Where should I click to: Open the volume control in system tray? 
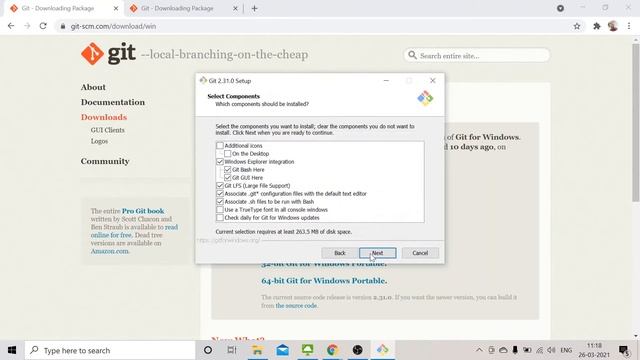click(551, 350)
